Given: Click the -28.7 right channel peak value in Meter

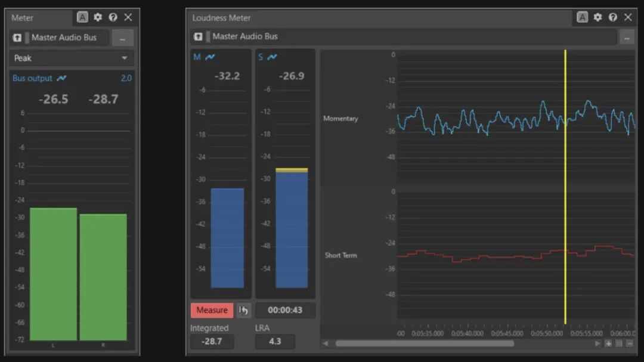Looking at the screenshot, I should [x=104, y=99].
